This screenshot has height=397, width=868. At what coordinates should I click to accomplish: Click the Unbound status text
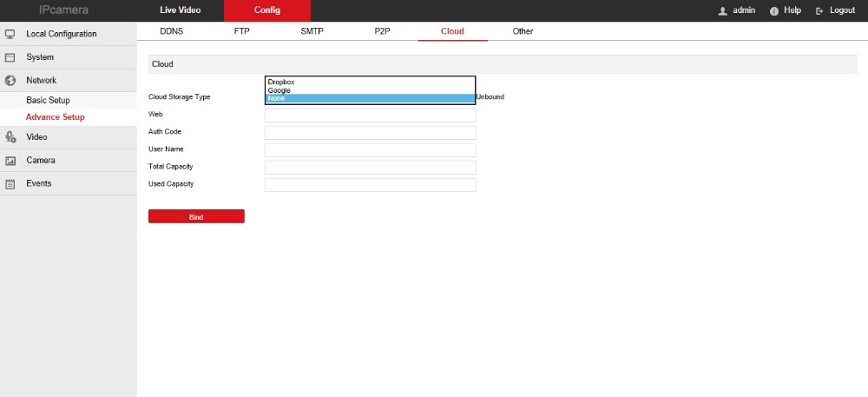coord(490,97)
